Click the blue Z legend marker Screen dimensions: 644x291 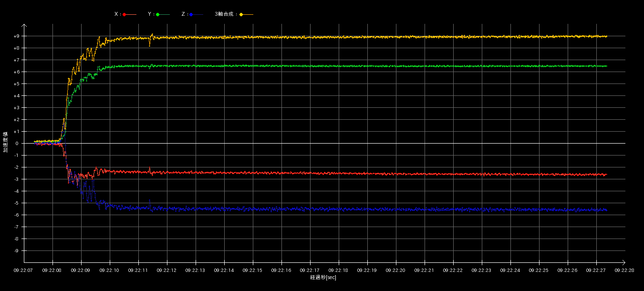191,15
